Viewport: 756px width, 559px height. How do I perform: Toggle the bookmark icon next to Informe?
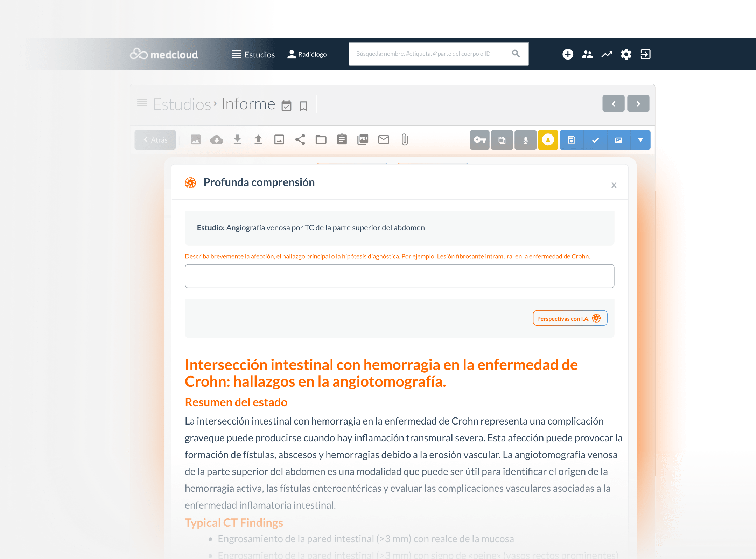303,106
